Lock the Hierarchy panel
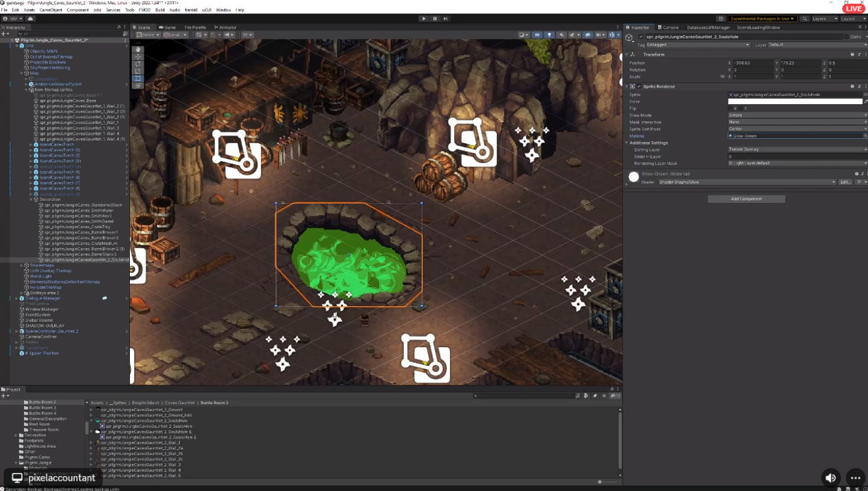Viewport: 868px width, 491px height. [x=119, y=28]
